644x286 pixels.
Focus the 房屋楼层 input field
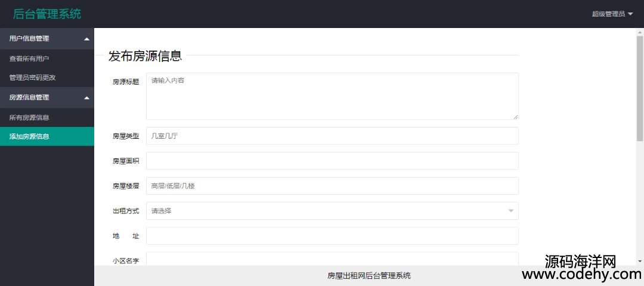332,186
